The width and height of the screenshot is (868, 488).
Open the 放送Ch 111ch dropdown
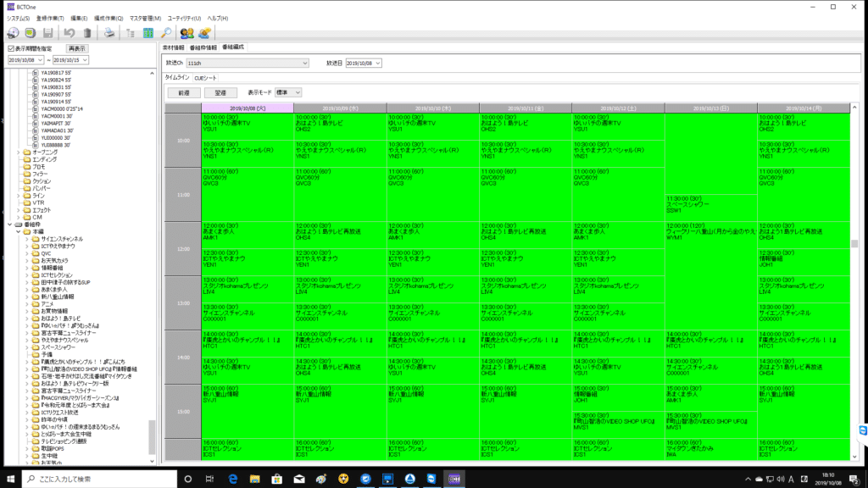pyautogui.click(x=304, y=63)
